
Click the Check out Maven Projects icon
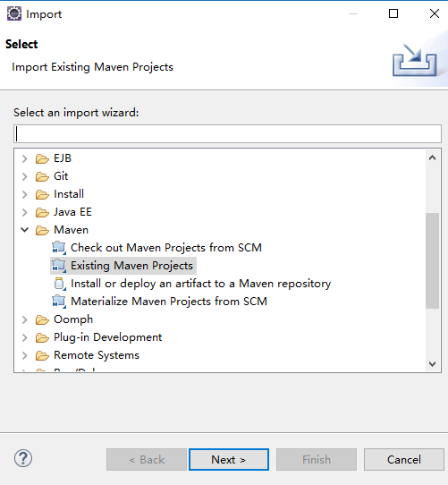click(59, 248)
